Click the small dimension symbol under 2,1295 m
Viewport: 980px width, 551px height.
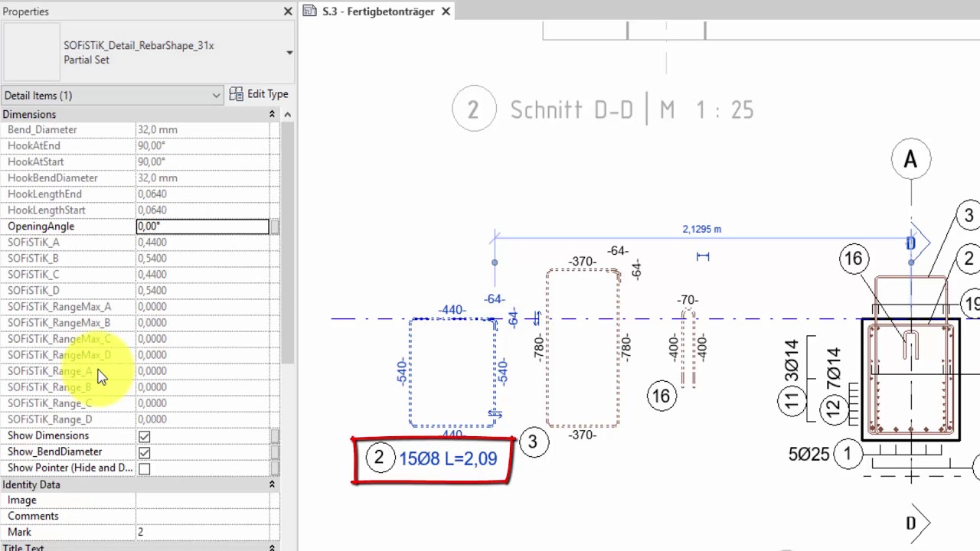point(703,257)
